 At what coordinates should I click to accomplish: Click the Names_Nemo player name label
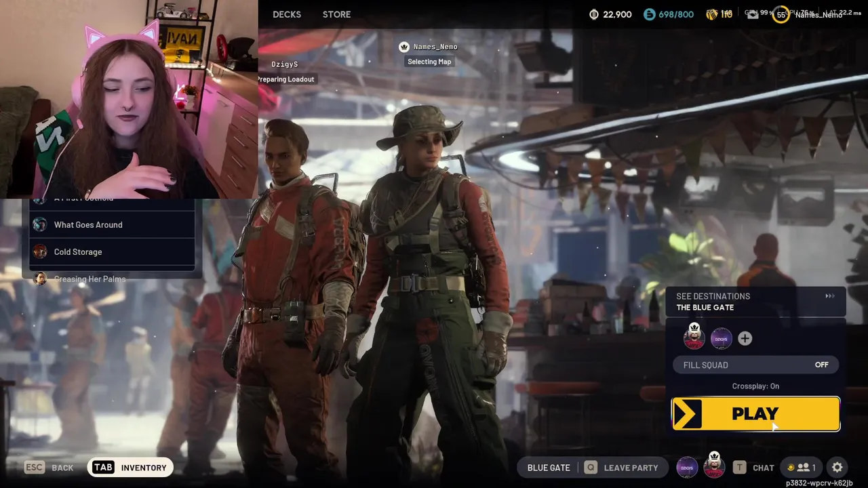[435, 47]
